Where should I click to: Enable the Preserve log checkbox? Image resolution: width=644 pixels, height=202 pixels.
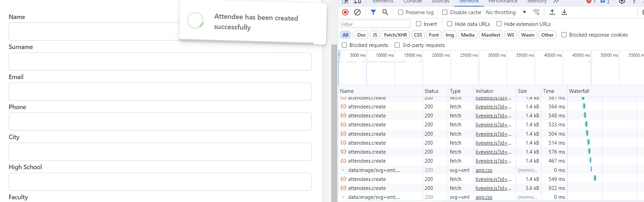click(400, 12)
